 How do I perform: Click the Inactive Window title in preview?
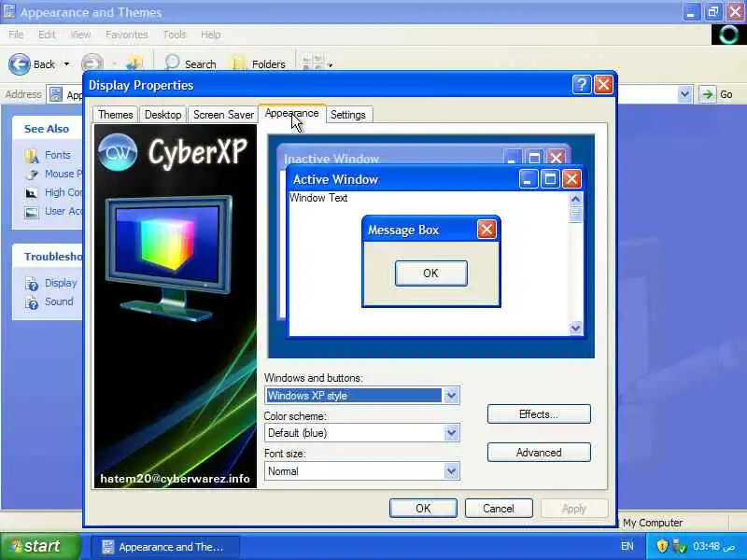[331, 159]
